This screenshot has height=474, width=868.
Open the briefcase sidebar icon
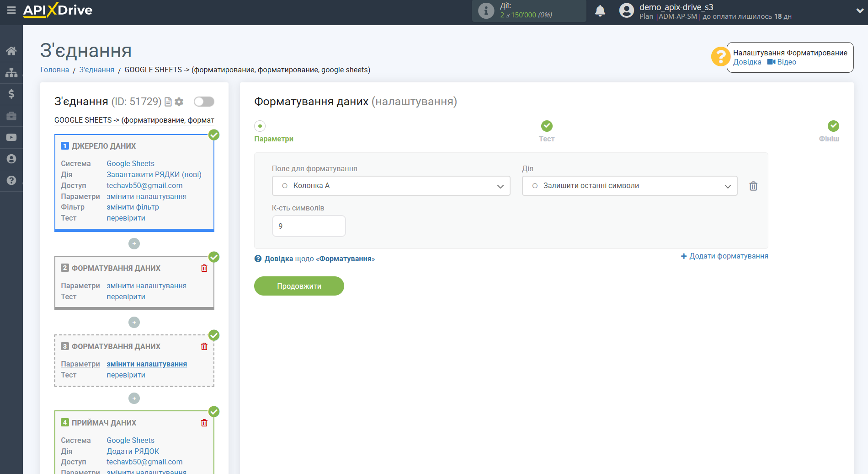point(11,116)
